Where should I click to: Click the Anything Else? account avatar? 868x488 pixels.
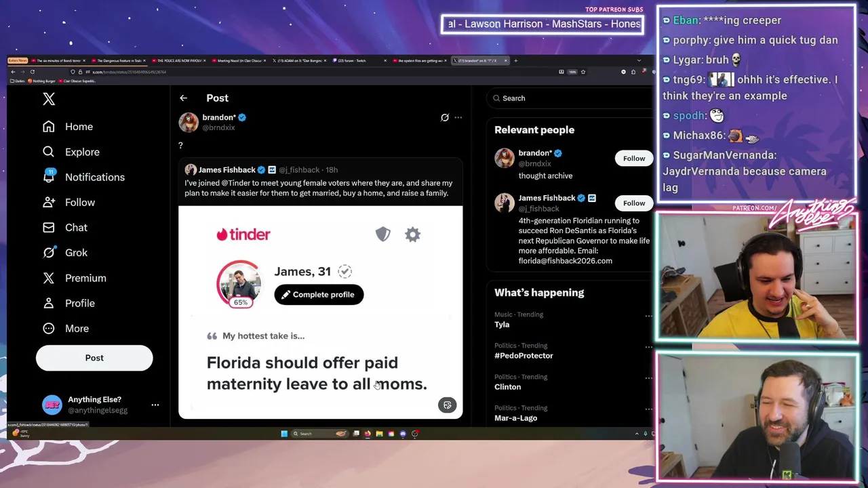tap(52, 405)
